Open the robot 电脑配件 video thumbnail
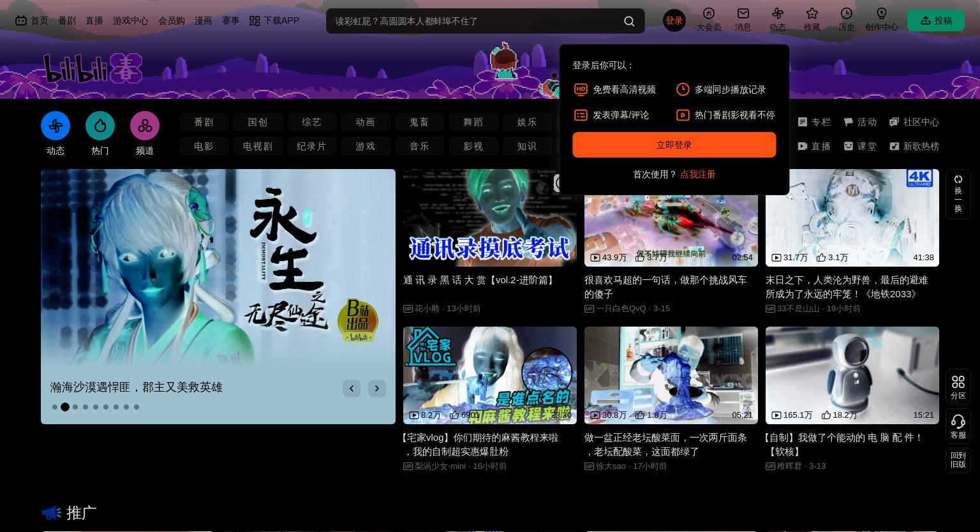 coord(852,375)
